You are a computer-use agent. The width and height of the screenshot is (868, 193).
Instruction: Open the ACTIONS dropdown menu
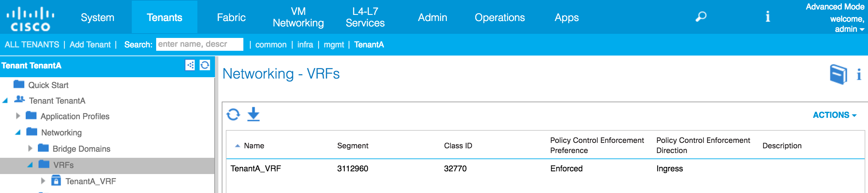[835, 115]
